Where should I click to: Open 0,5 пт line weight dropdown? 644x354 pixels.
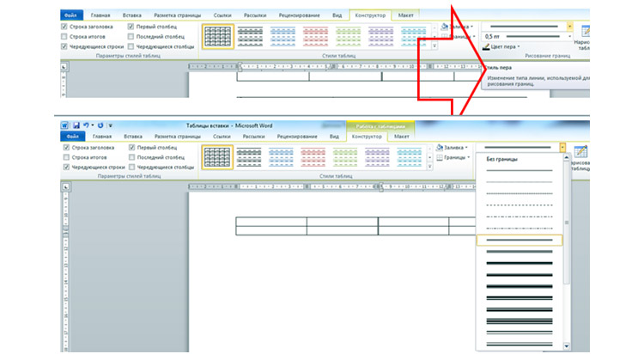(569, 37)
